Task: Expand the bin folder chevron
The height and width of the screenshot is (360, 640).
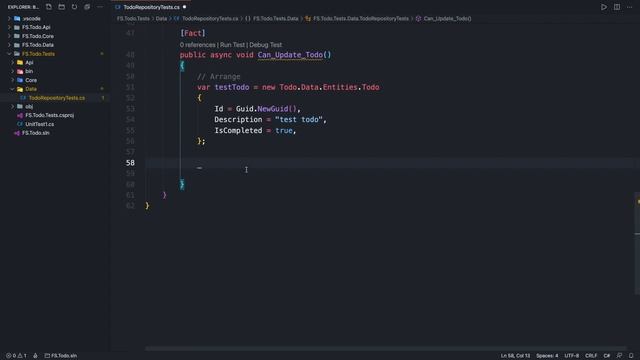Action: [13, 71]
